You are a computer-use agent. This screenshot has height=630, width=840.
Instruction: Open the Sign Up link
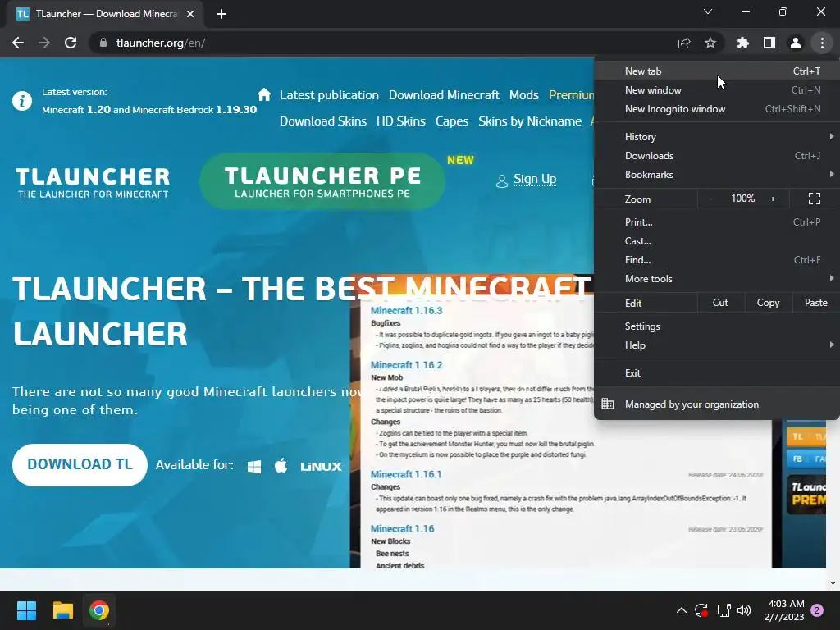534,179
